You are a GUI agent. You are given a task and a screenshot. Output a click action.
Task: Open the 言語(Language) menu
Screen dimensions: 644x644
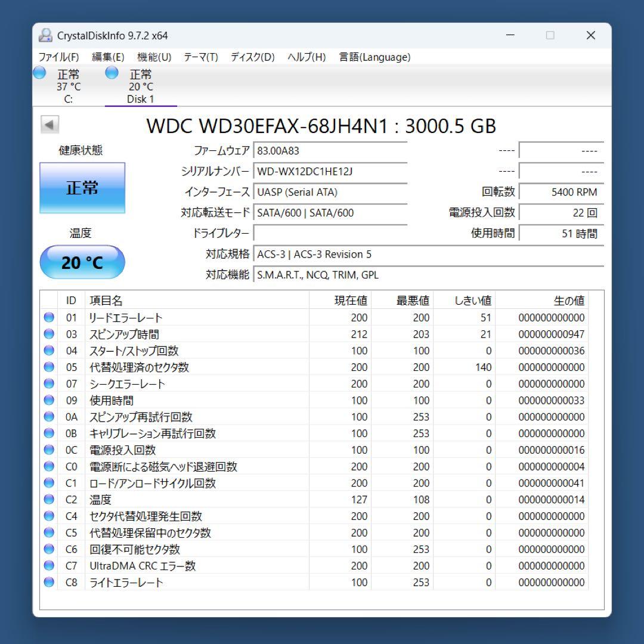pos(374,57)
